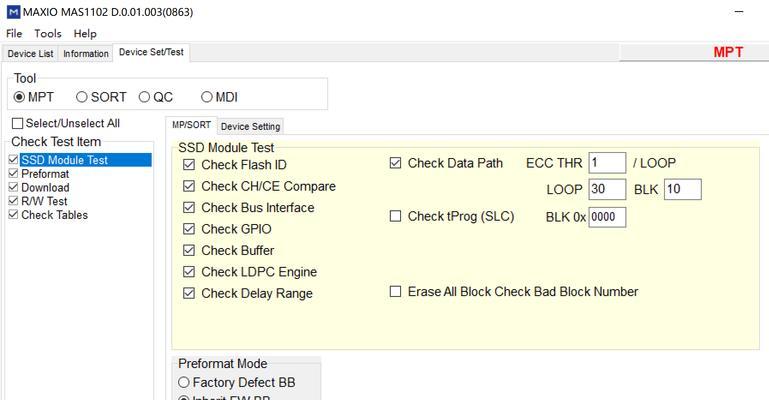Toggle the Preformat test item checkbox
The height and width of the screenshot is (400, 769).
(x=13, y=173)
